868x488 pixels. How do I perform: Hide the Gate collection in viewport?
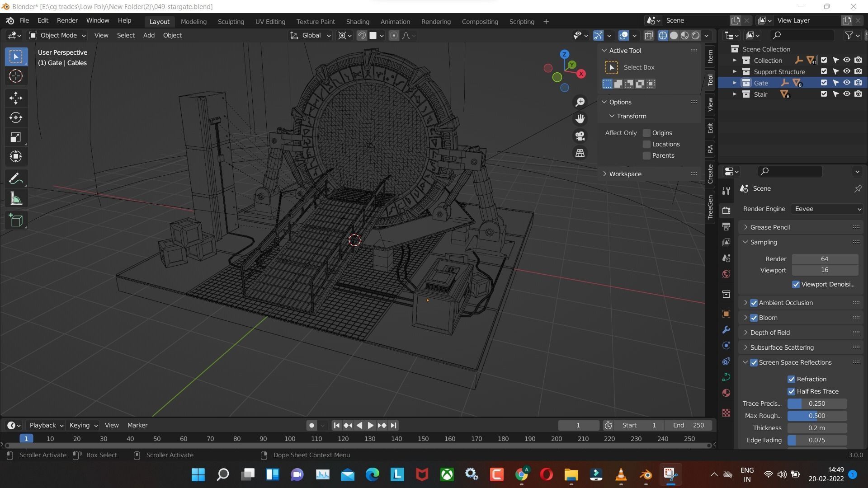[x=847, y=83]
